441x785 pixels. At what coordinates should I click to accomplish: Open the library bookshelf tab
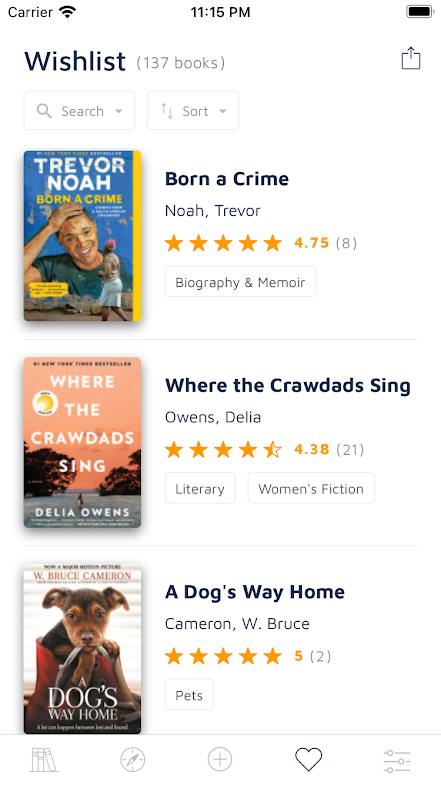[x=45, y=759]
